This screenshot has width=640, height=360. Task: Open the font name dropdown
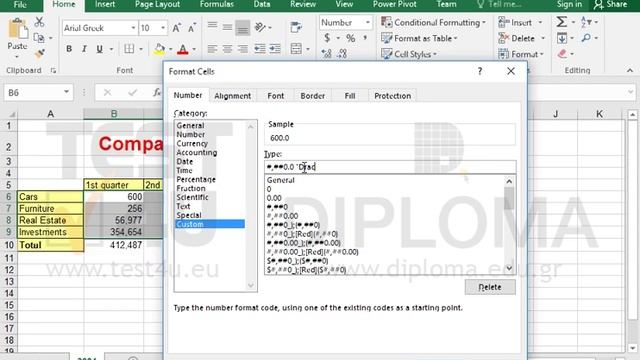133,28
